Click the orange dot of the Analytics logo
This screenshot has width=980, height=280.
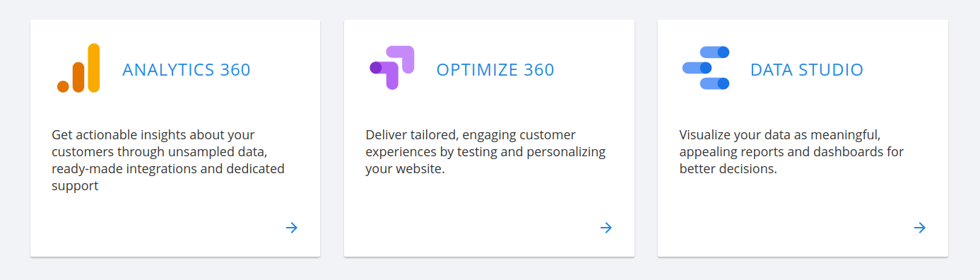[63, 87]
